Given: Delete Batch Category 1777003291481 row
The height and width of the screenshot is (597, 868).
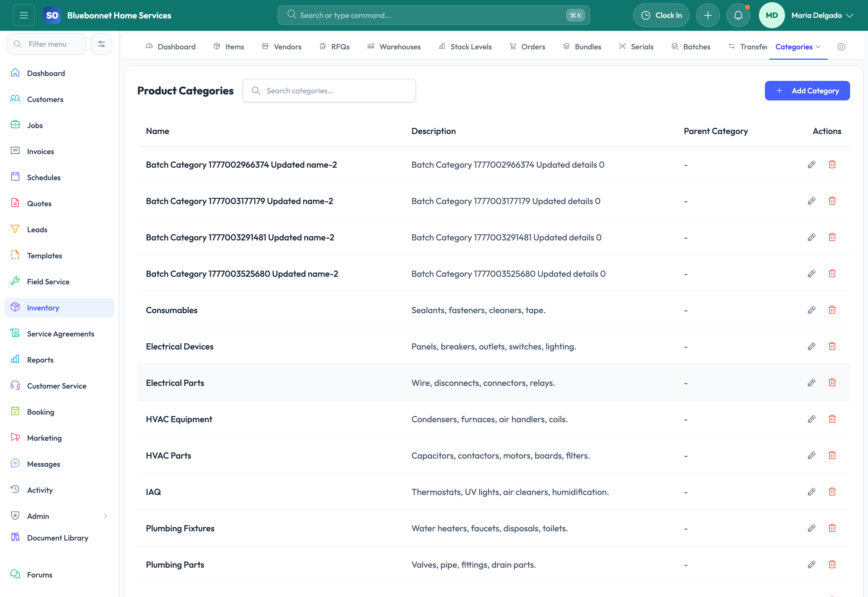Looking at the screenshot, I should tap(832, 237).
